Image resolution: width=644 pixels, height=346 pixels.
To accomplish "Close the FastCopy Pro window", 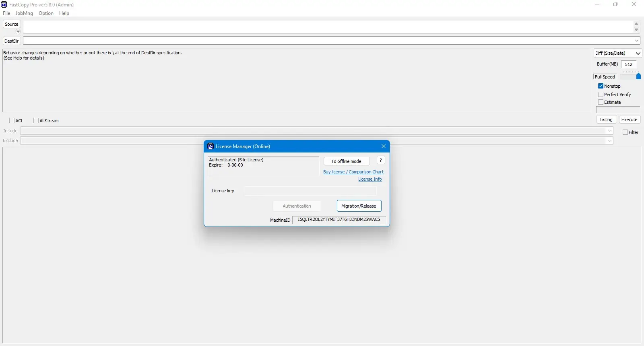I will pyautogui.click(x=634, y=4).
